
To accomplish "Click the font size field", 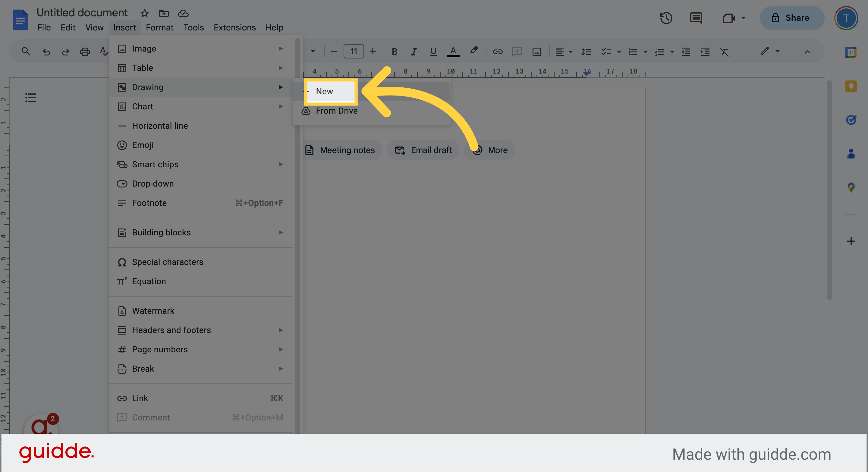I will point(354,52).
